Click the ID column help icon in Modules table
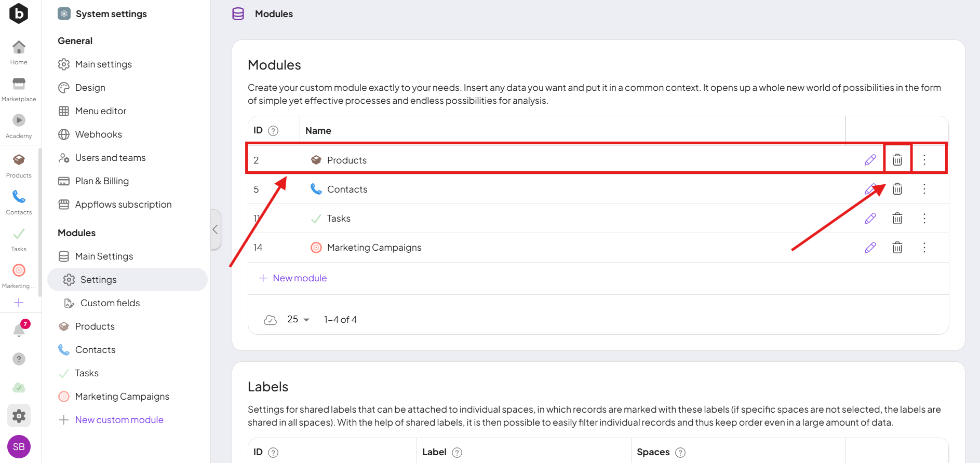Image resolution: width=980 pixels, height=463 pixels. pos(273,131)
